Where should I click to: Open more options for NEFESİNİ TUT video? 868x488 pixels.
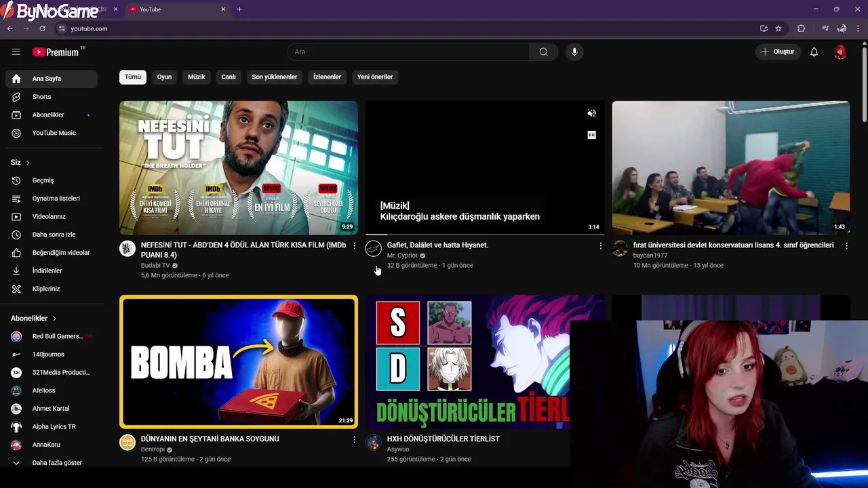tap(354, 245)
